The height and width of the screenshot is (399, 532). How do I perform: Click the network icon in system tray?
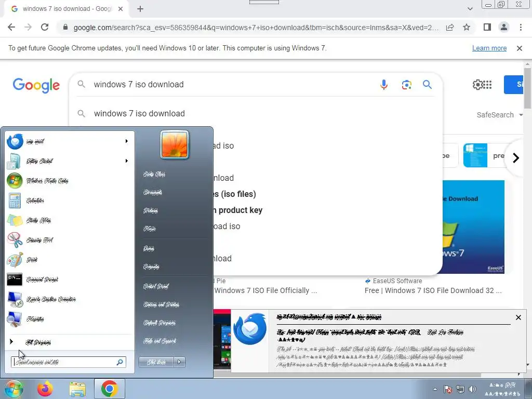pyautogui.click(x=460, y=389)
